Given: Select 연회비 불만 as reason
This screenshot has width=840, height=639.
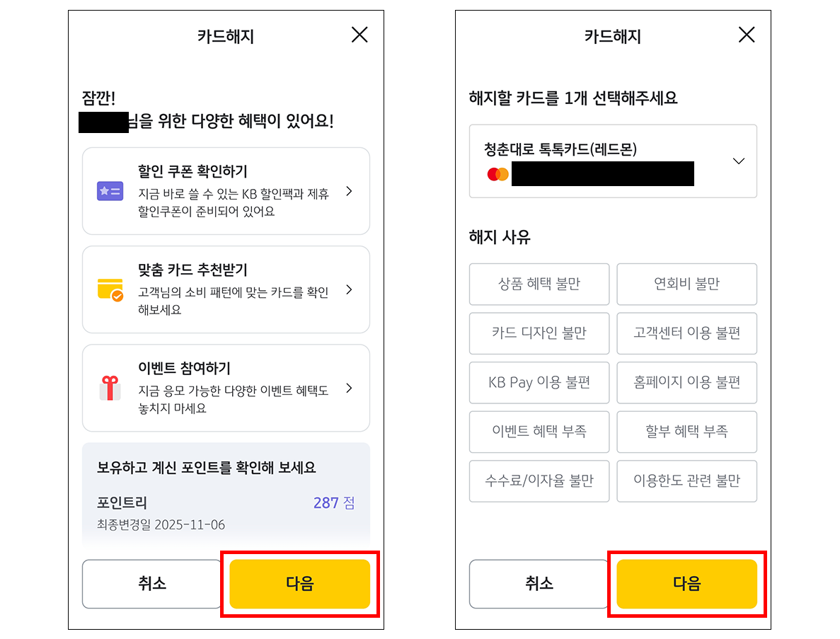Looking at the screenshot, I should [686, 284].
